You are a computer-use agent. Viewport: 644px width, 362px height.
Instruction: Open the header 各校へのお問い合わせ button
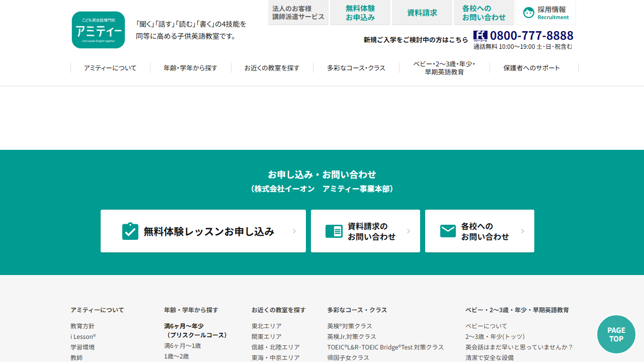click(x=484, y=13)
